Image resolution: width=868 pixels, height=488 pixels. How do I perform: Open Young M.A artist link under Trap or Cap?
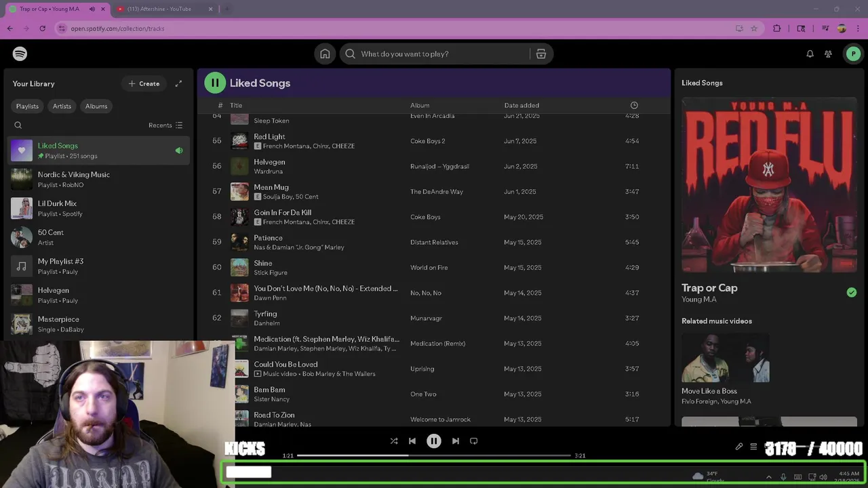click(x=698, y=300)
